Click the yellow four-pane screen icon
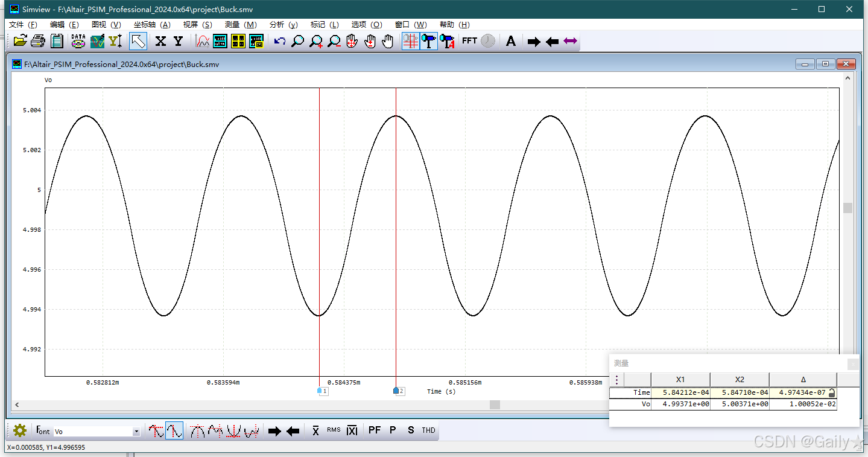The width and height of the screenshot is (868, 457). tap(238, 41)
